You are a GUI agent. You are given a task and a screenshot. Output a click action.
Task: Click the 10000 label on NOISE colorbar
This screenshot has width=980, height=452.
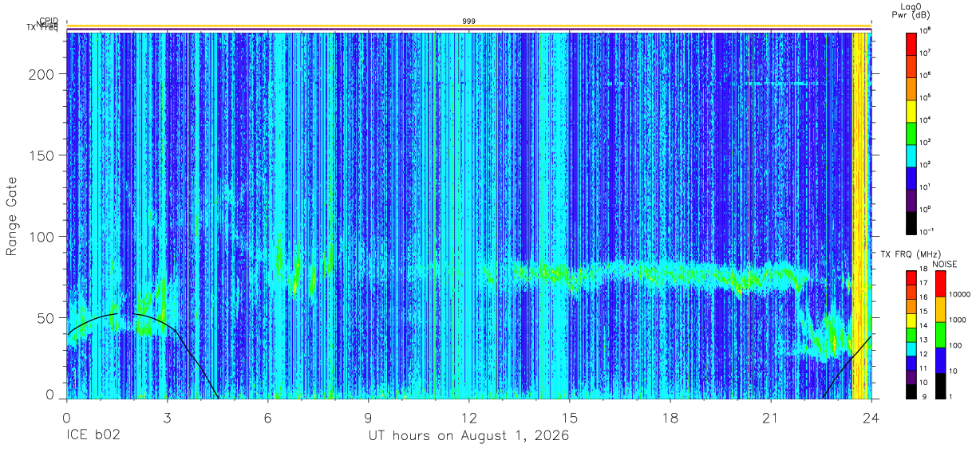pyautogui.click(x=959, y=293)
